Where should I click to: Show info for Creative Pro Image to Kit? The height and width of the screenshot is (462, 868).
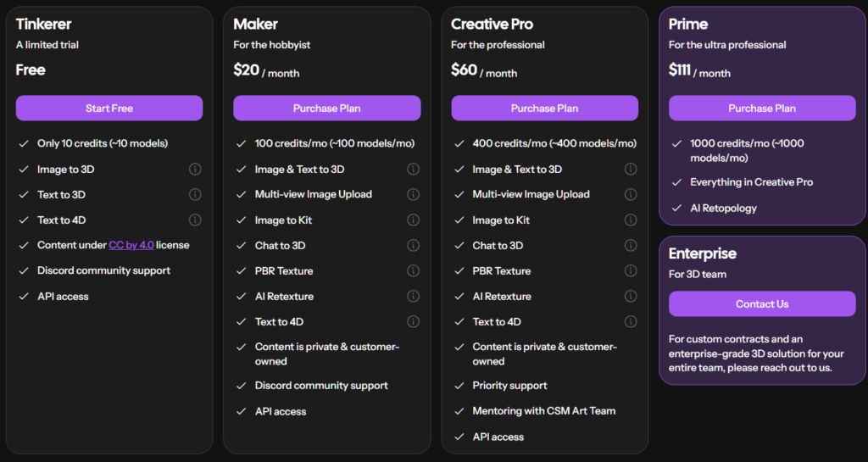click(631, 220)
